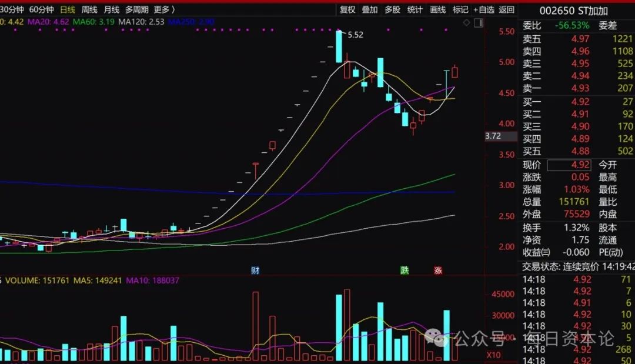
Task: Click the 3.72 price axis label
Action: pyautogui.click(x=493, y=136)
